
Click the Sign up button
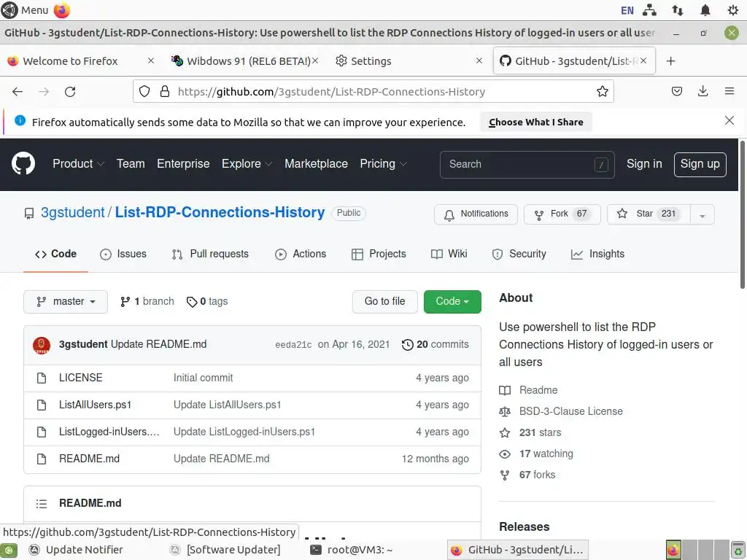[700, 164]
